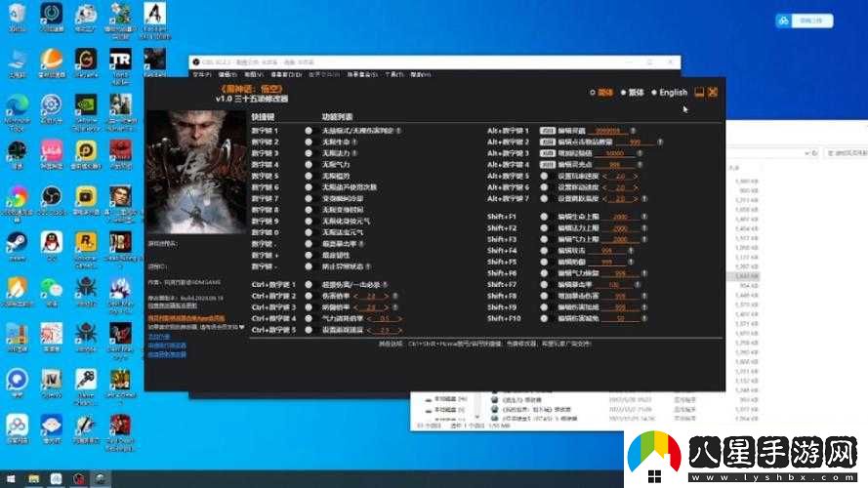The image size is (868, 488).
Task: Click the 应用 button for 编辑灵蕴
Action: click(x=548, y=131)
